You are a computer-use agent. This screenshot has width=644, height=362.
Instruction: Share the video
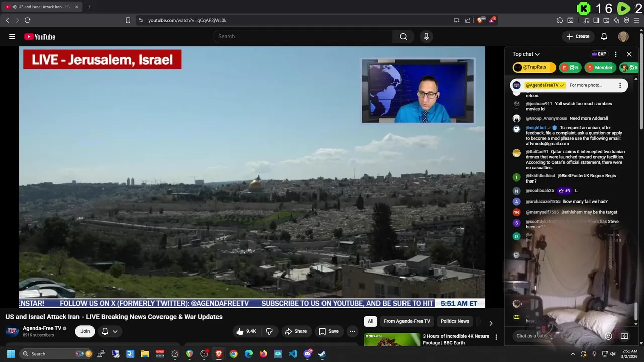click(x=296, y=331)
